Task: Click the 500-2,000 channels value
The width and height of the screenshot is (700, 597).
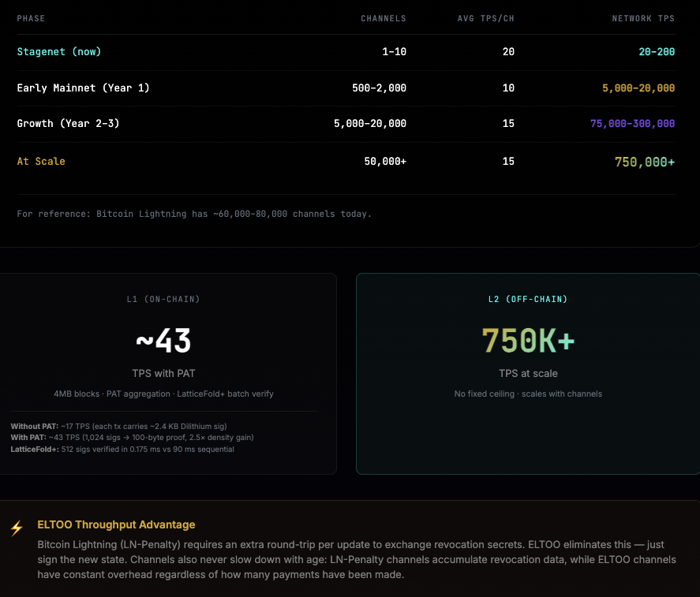Action: (x=379, y=88)
